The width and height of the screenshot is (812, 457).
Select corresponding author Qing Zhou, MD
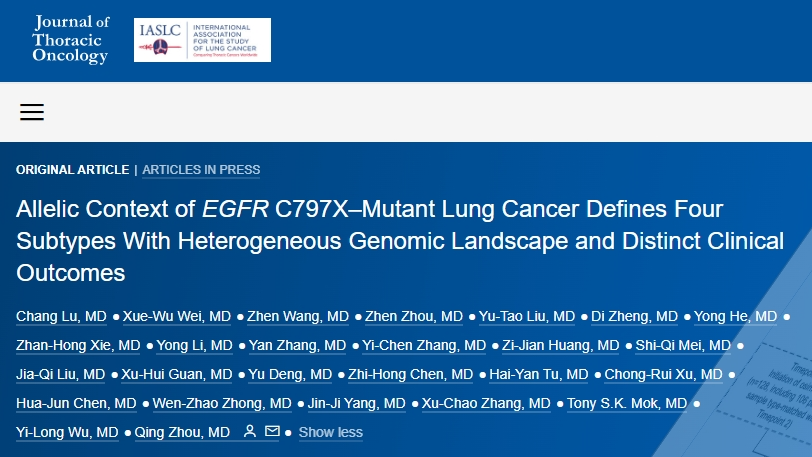tap(182, 432)
